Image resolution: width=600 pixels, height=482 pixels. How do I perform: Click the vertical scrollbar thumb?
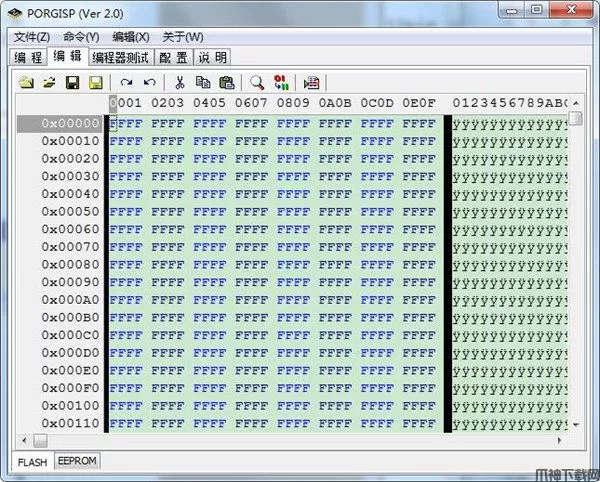pos(576,118)
